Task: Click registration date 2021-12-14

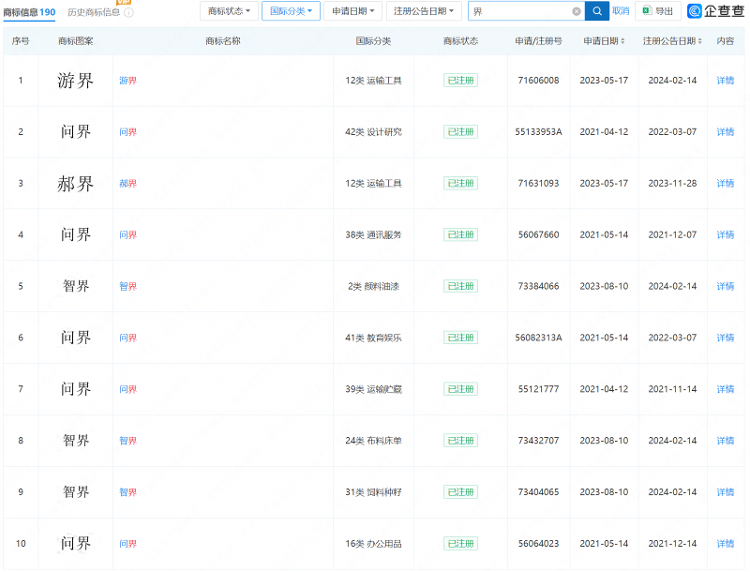Action: pyautogui.click(x=672, y=543)
